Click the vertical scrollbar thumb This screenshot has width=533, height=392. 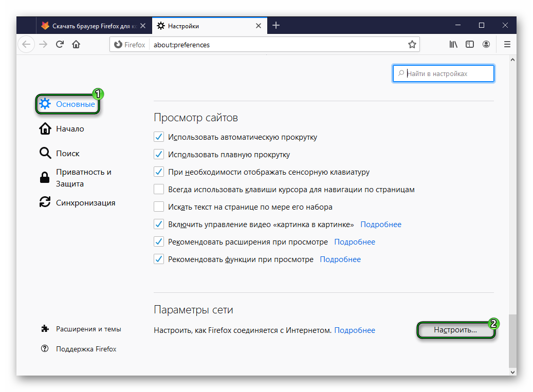pos(512,341)
